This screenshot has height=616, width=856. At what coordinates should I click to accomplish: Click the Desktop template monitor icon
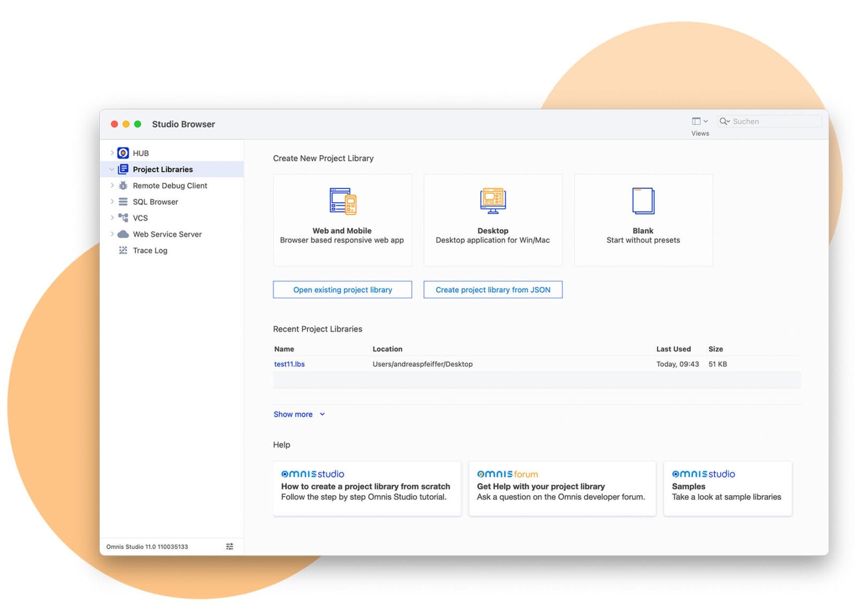pos(493,201)
